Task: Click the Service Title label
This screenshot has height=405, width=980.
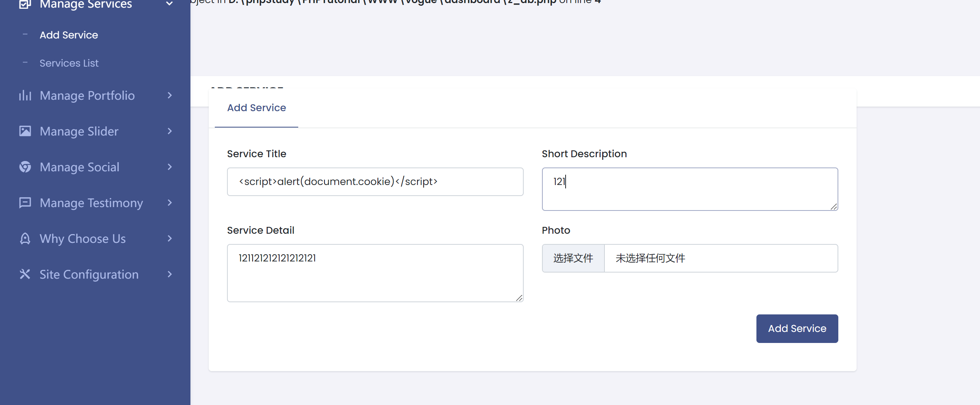Action: 257,154
